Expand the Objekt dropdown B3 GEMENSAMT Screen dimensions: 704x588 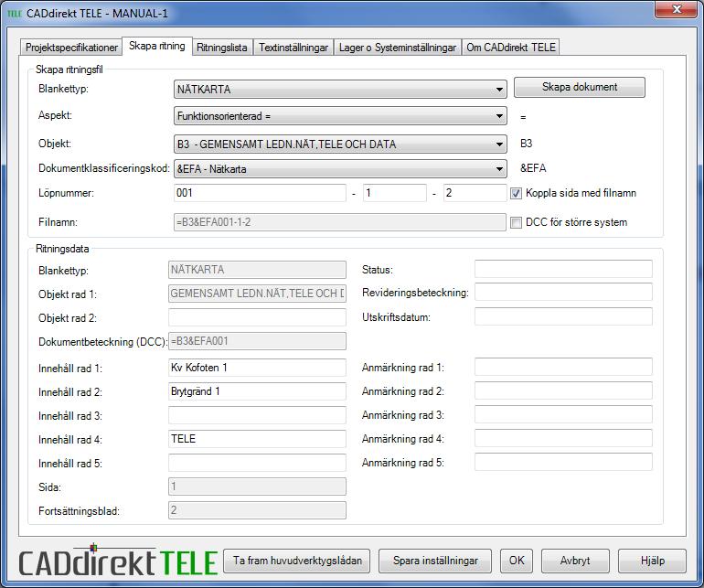pos(340,144)
